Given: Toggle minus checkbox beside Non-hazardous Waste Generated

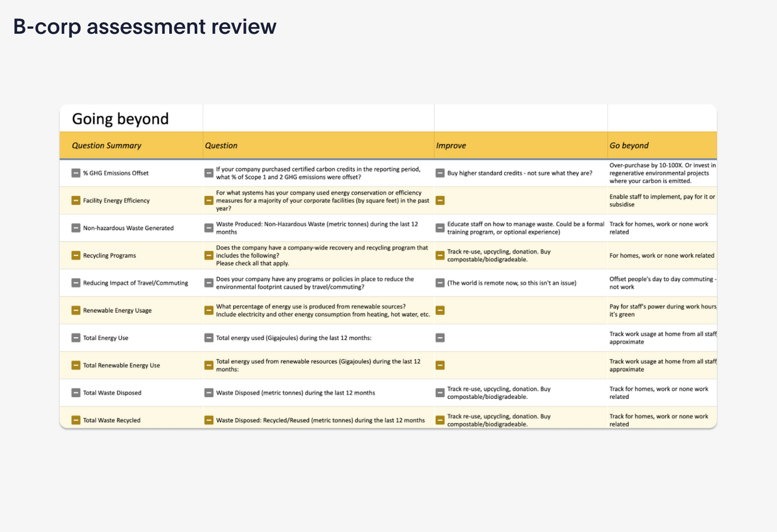Looking at the screenshot, I should tap(76, 228).
